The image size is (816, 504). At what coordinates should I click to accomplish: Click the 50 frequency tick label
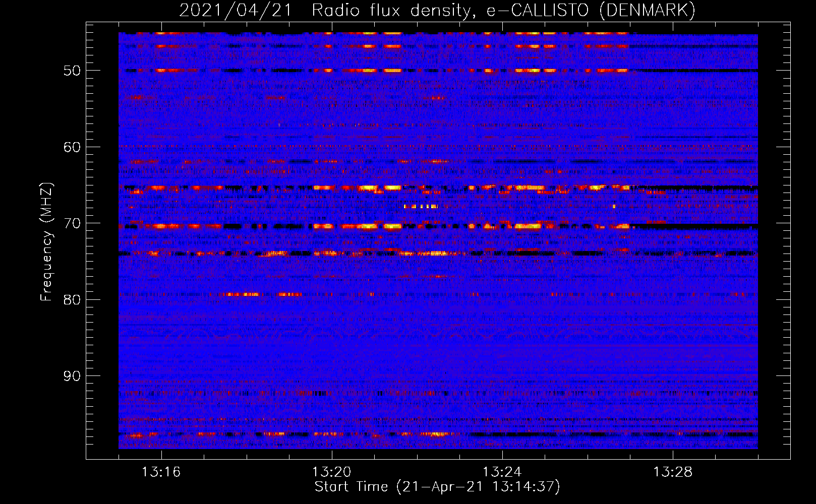pos(72,71)
